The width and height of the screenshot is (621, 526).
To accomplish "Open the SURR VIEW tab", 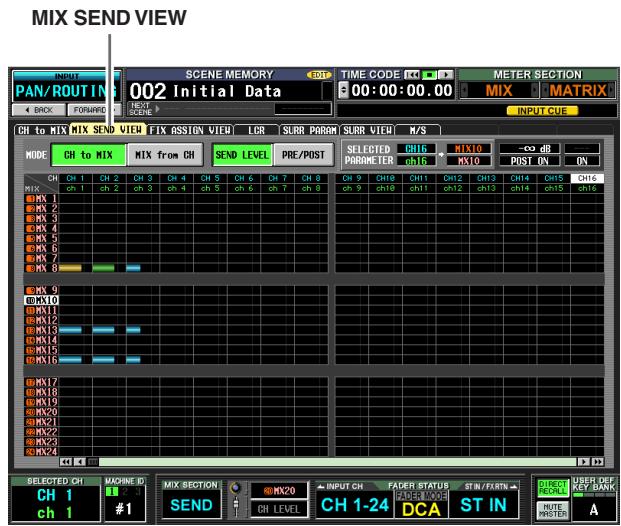I will pyautogui.click(x=367, y=130).
